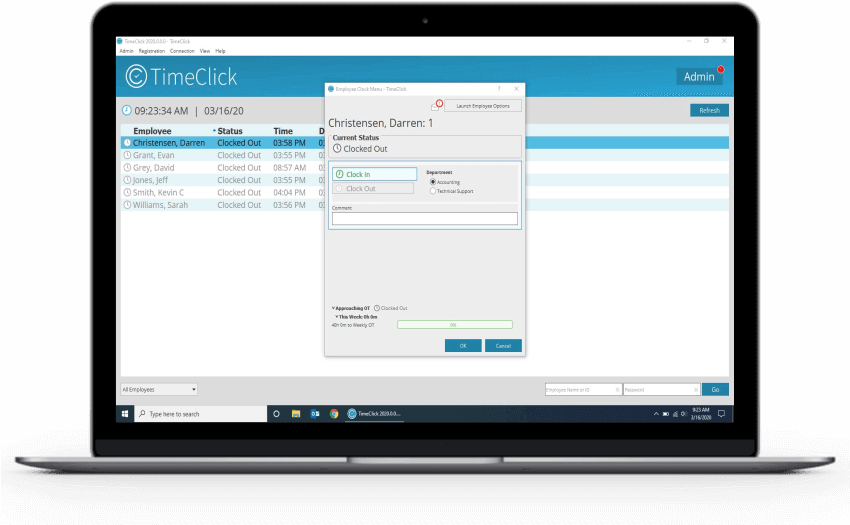Collapse the Approaching OT section
The image size is (850, 525).
pyautogui.click(x=333, y=308)
